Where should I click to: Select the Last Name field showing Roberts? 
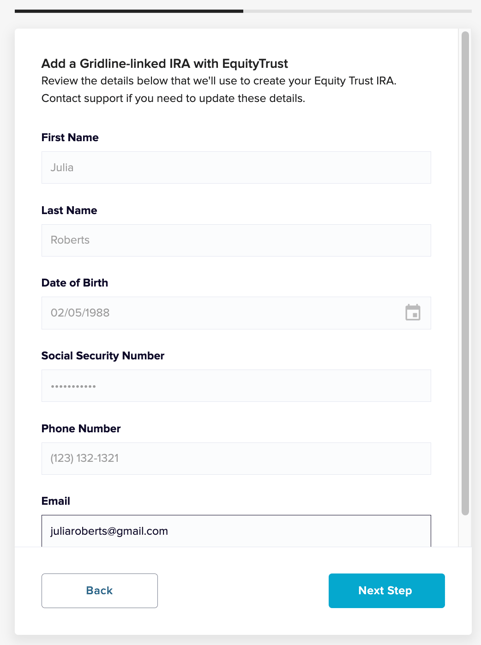click(236, 240)
